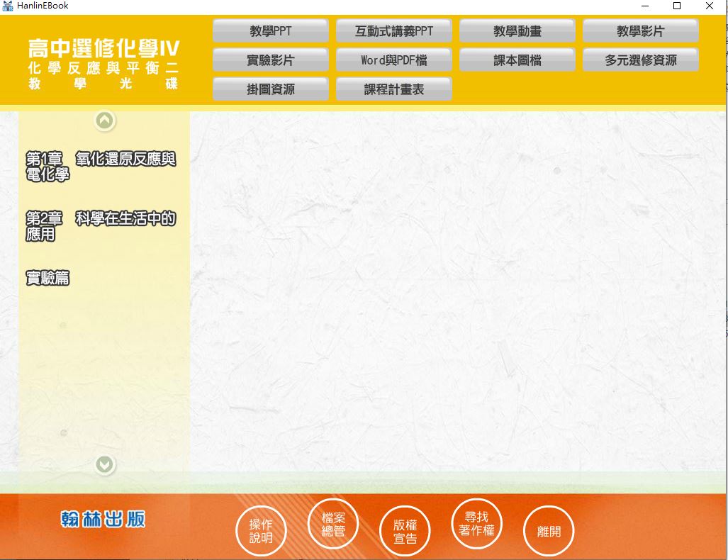Click the 離開 circle to exit
728x560 pixels.
click(x=548, y=532)
